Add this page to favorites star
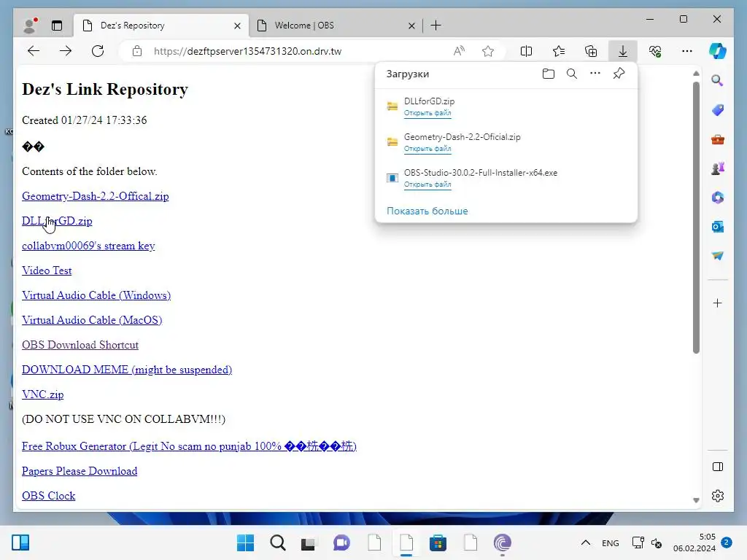This screenshot has height=560, width=747. pos(488,51)
